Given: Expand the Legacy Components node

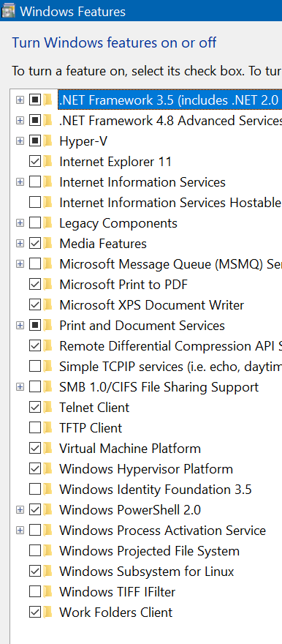Looking at the screenshot, I should pos(20,223).
